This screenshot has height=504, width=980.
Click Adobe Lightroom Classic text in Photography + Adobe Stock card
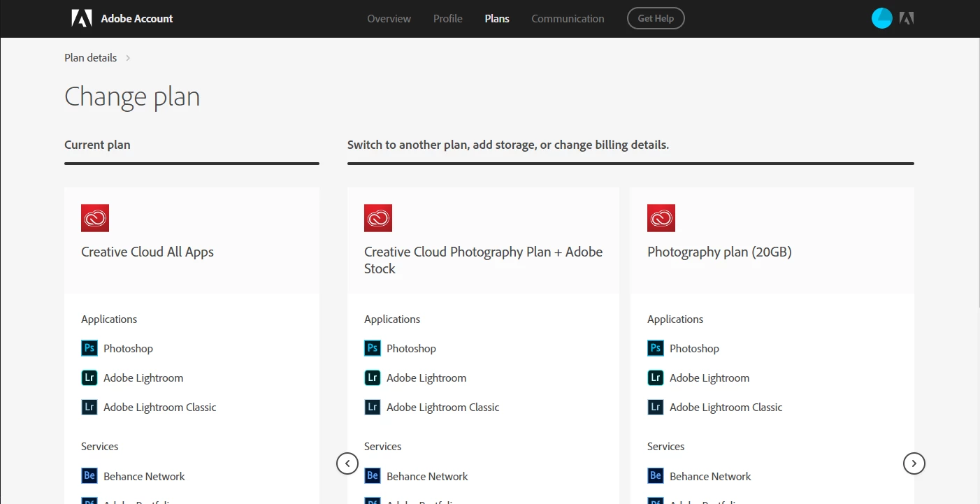443,407
